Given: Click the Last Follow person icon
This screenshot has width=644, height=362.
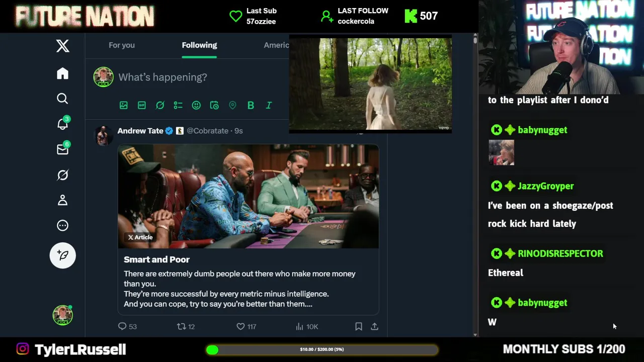Looking at the screenshot, I should point(327,17).
